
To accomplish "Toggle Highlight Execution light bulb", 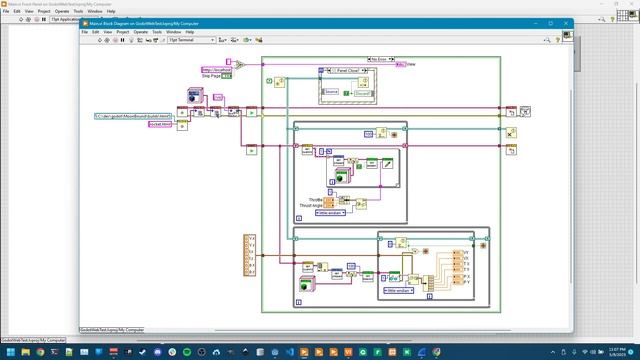I will 131,40.
